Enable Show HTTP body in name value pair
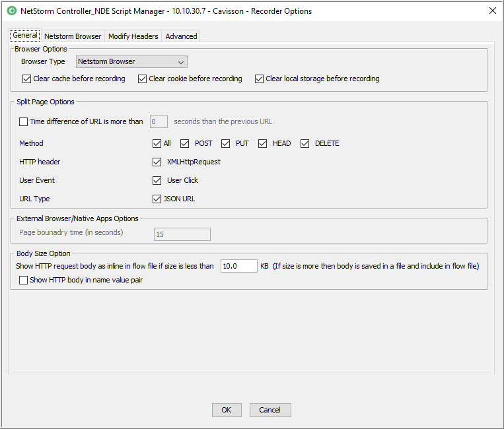The width and height of the screenshot is (504, 429). click(23, 280)
